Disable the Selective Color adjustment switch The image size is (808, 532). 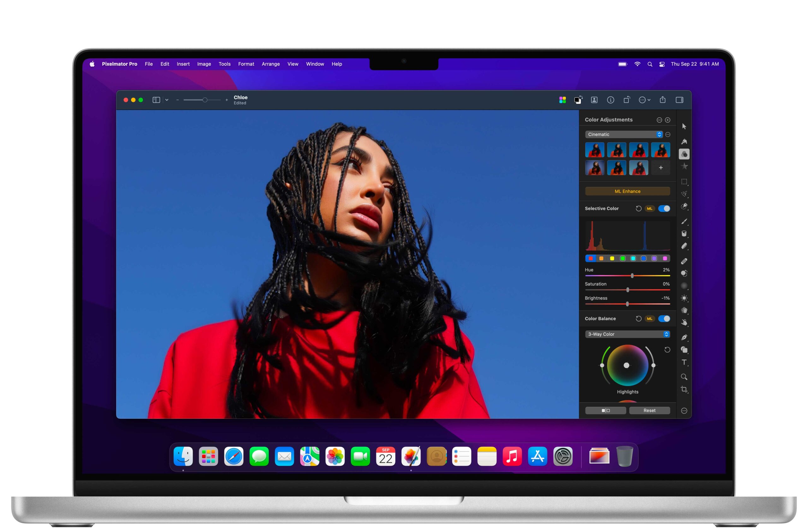click(664, 208)
